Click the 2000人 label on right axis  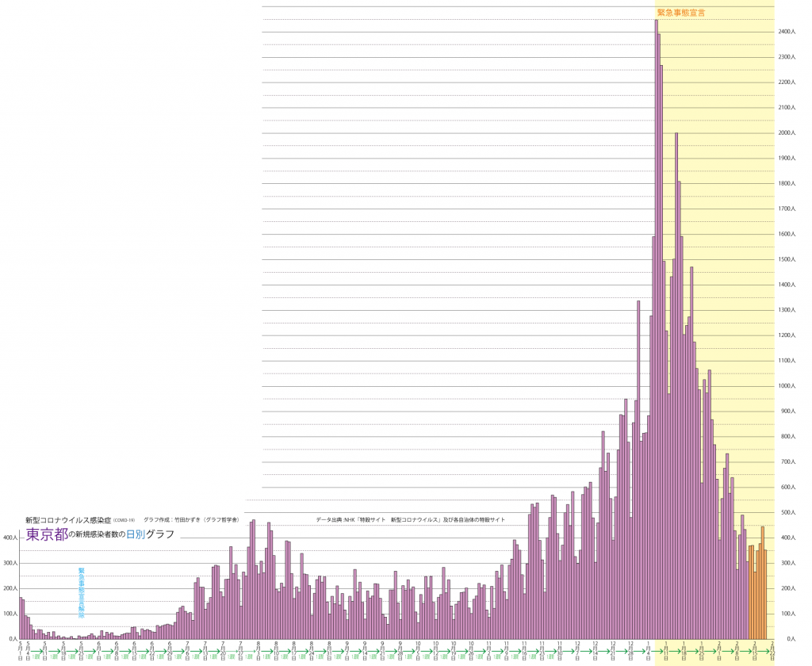tap(789, 133)
